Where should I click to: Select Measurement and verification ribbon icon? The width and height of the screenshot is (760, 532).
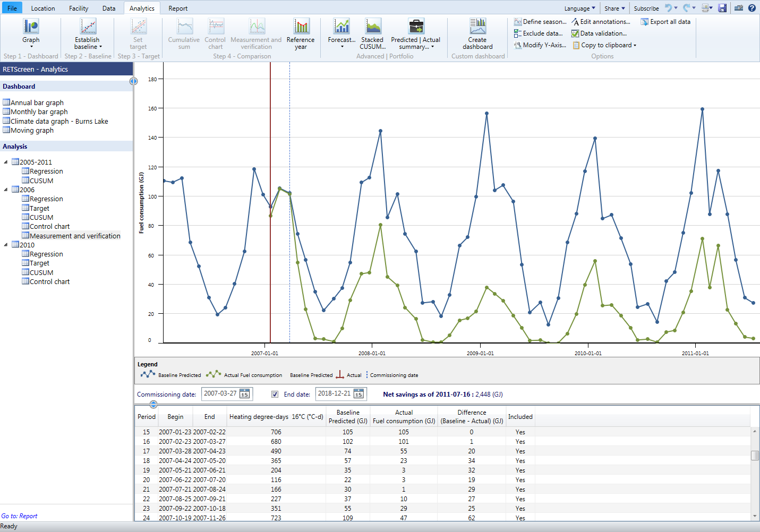click(256, 33)
